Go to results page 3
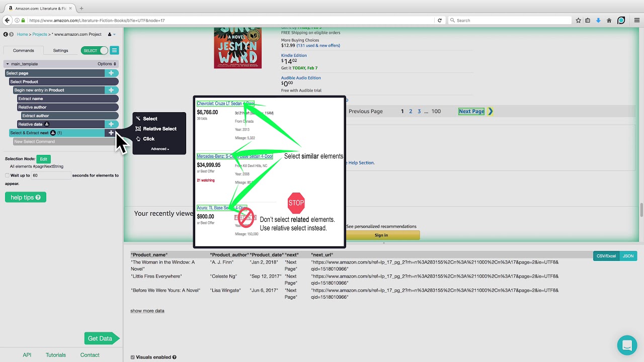The height and width of the screenshot is (362, 644). click(419, 111)
